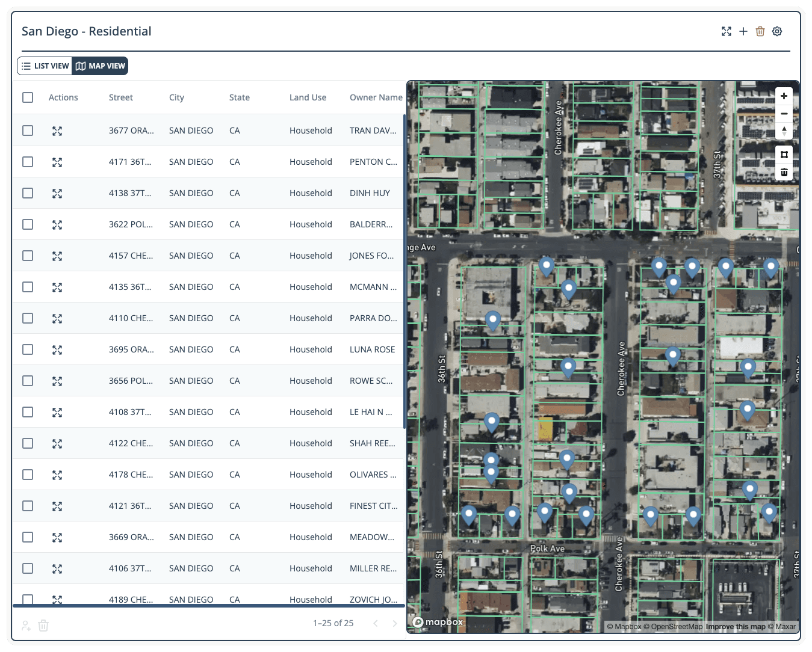This screenshot has width=812, height=652.
Task: Expand details for 4178 CHE... row
Action: click(57, 475)
